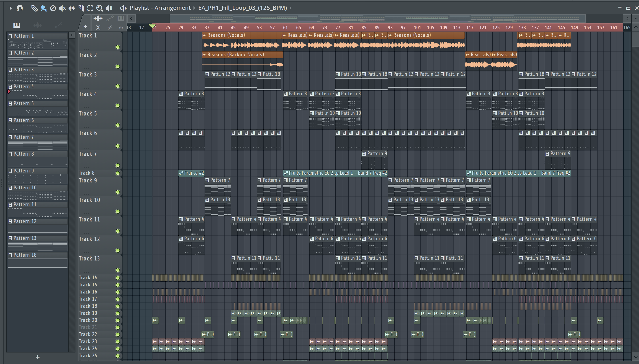This screenshot has width=639, height=364.
Task: Select the Zoom tool
Action: click(x=99, y=8)
